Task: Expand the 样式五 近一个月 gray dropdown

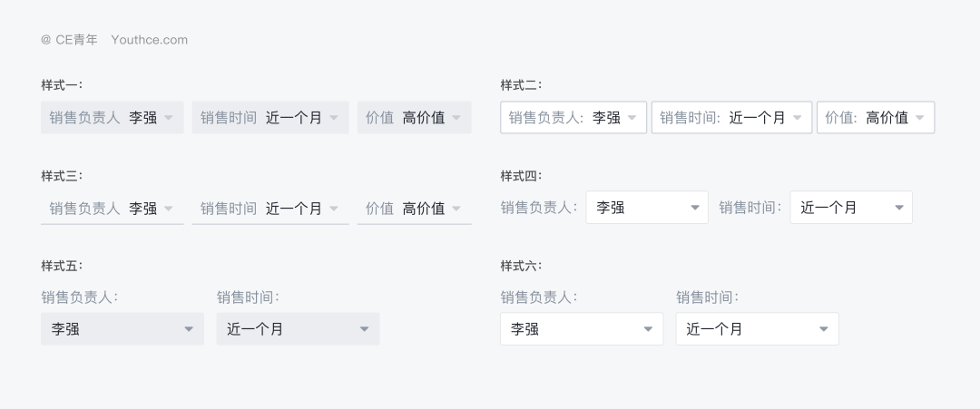Action: [298, 329]
